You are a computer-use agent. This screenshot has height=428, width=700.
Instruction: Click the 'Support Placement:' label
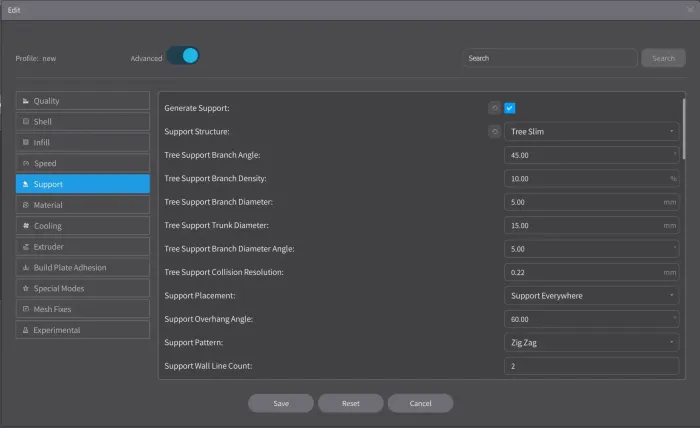coord(200,295)
